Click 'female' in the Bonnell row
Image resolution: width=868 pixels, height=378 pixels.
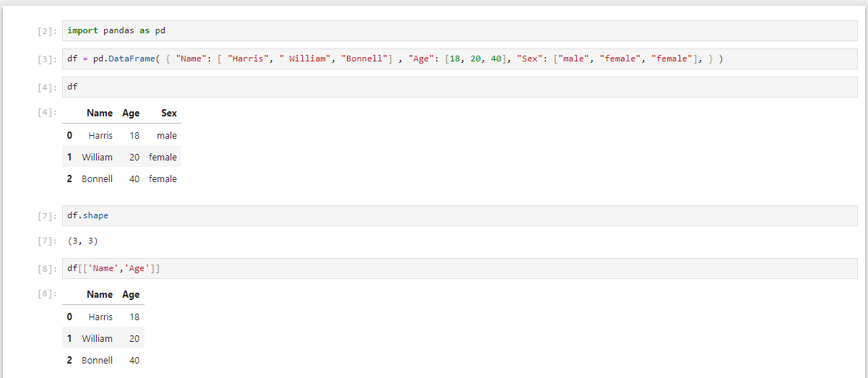click(x=163, y=179)
